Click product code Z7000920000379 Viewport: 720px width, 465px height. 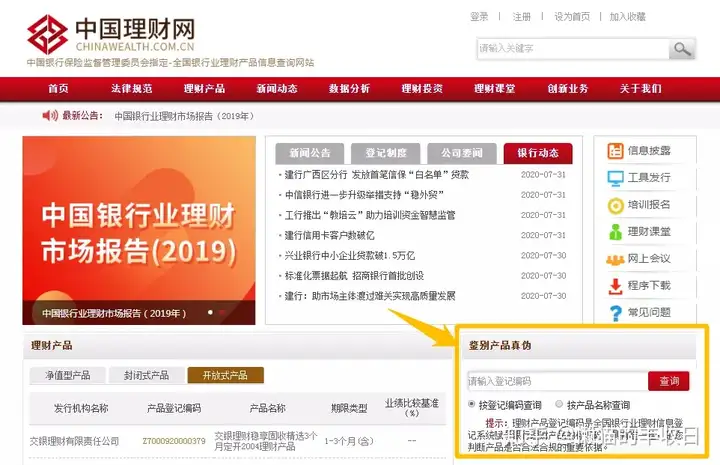[x=174, y=441]
